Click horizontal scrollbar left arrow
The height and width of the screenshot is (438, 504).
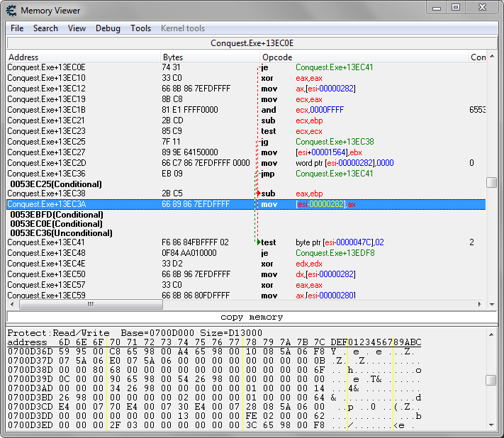pos(12,304)
